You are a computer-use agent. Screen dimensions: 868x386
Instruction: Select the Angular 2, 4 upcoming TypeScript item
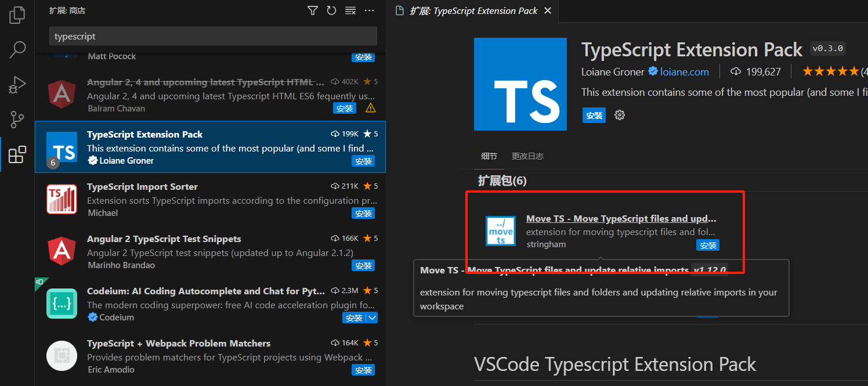click(x=210, y=95)
